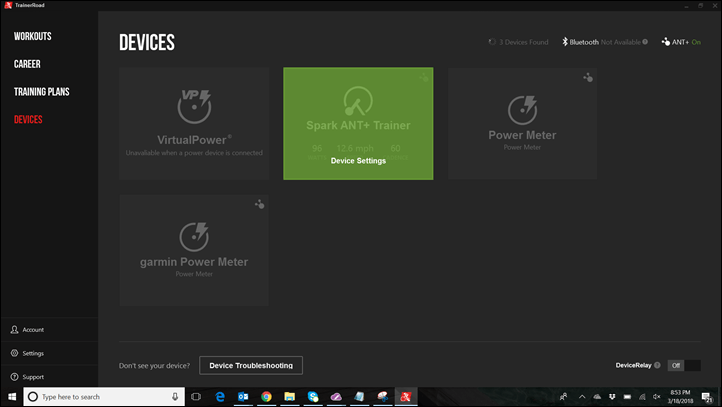Click the ANT+ badge on the garmin card
Viewport: 722px width, 407px height.
[260, 204]
